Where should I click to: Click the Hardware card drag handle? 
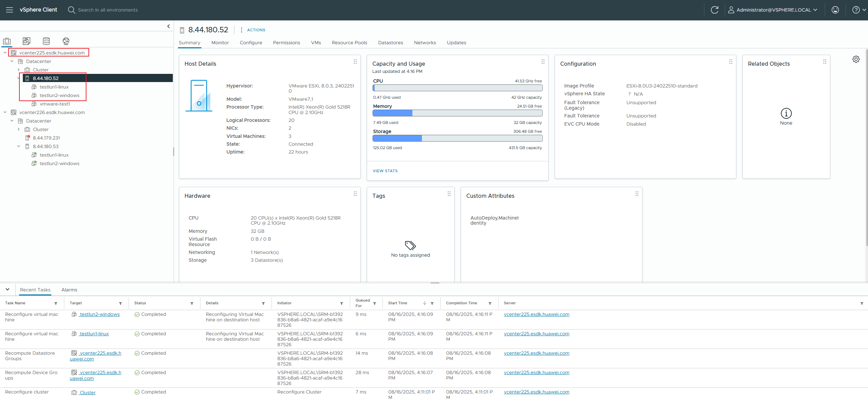pyautogui.click(x=355, y=194)
